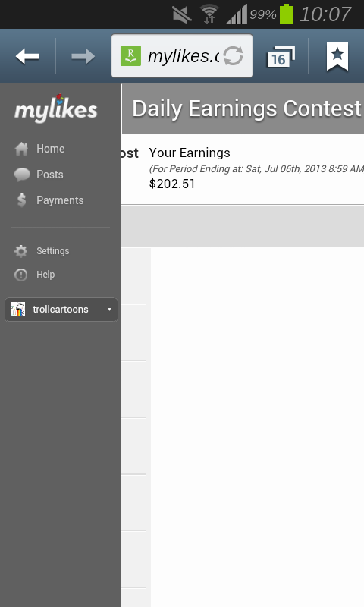The width and height of the screenshot is (364, 607).
Task: Click the Payments dollar sign icon
Action: (x=22, y=200)
